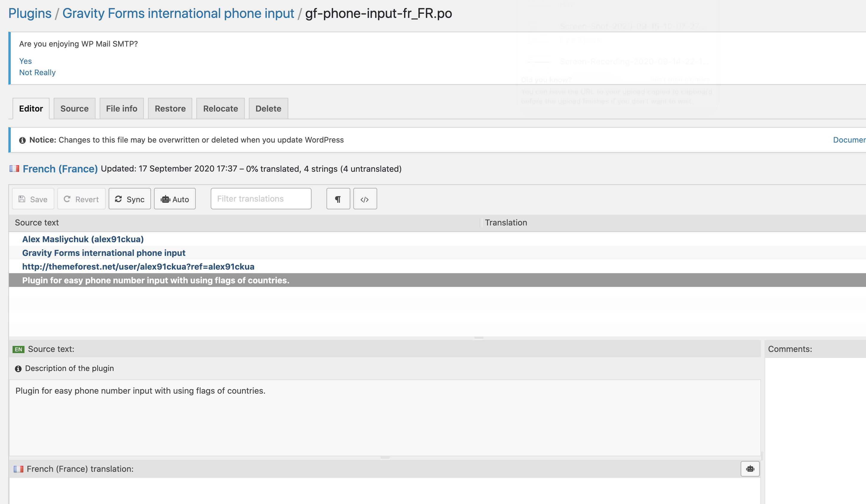Click Not Really link
The image size is (866, 504).
click(37, 72)
